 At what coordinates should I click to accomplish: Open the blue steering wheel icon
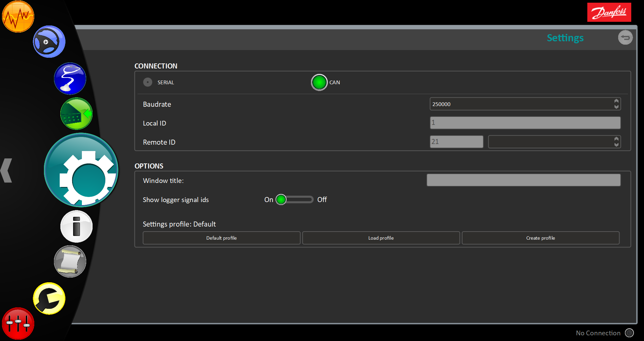coord(49,42)
